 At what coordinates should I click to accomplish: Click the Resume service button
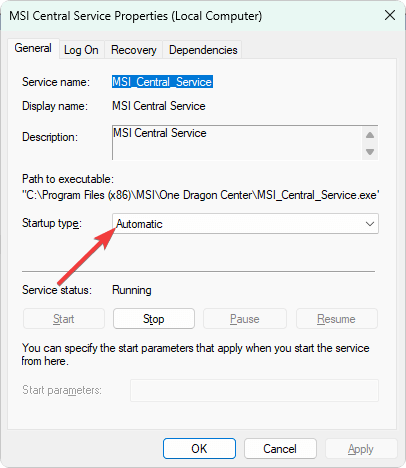click(337, 319)
